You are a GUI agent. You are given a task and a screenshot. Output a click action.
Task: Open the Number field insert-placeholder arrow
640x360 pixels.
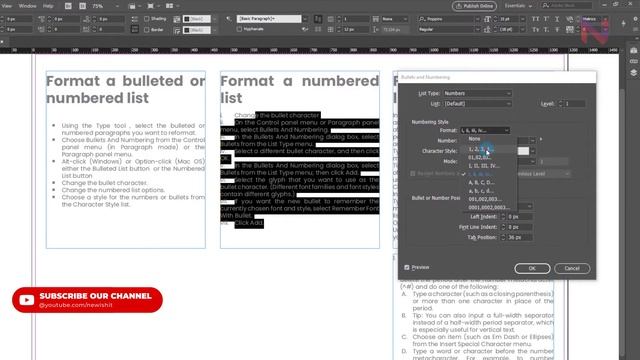541,139
